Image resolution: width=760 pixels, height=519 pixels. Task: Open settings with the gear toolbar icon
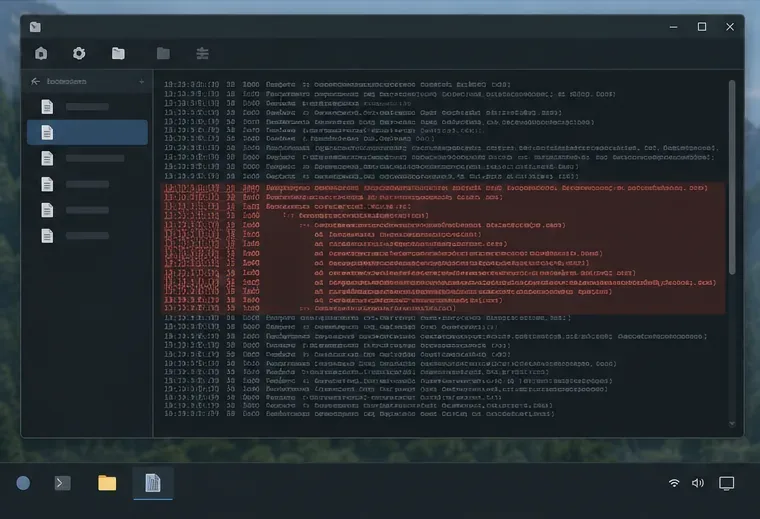(79, 53)
